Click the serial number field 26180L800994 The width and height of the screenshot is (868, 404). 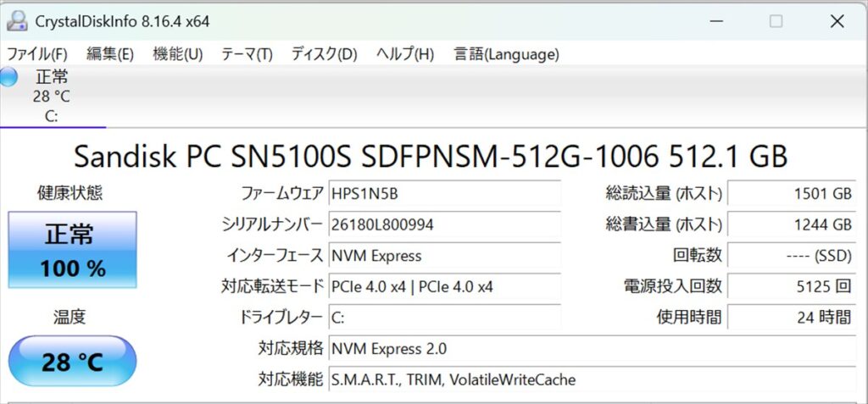click(444, 224)
